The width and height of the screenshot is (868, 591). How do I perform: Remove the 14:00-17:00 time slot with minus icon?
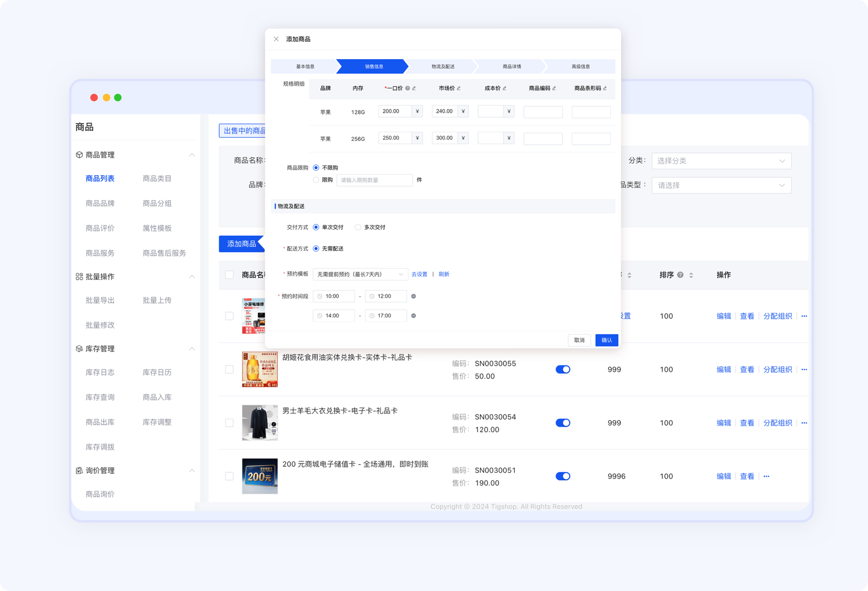click(413, 316)
